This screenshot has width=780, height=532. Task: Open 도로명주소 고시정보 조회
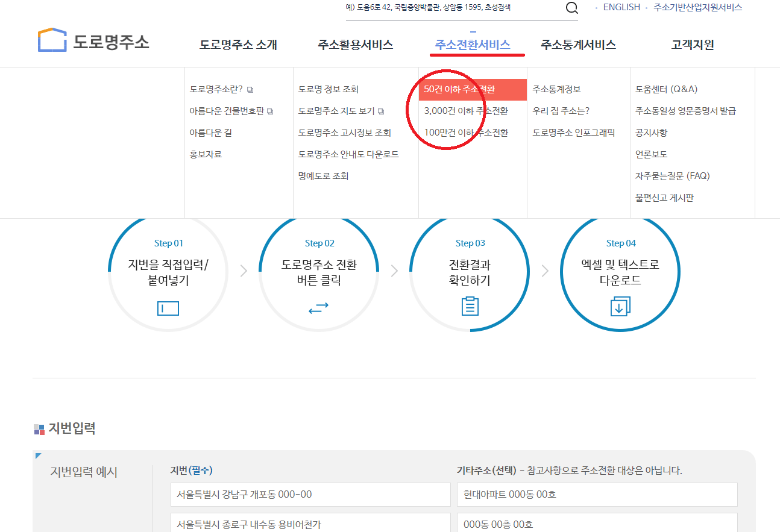[345, 133]
